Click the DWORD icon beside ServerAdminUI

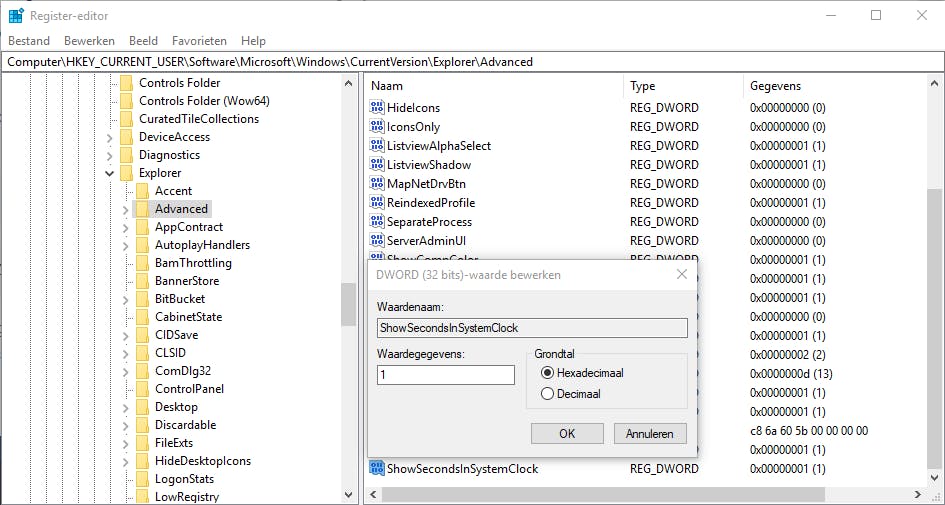click(x=377, y=241)
